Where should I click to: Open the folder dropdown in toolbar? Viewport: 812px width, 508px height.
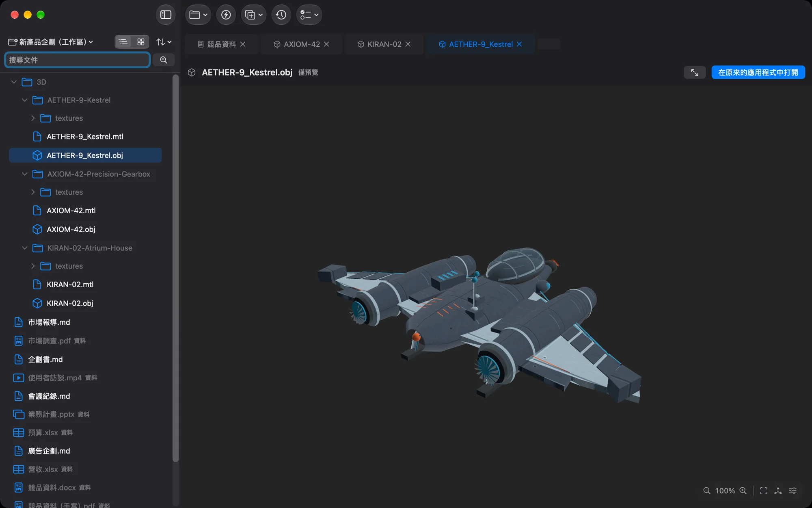198,15
